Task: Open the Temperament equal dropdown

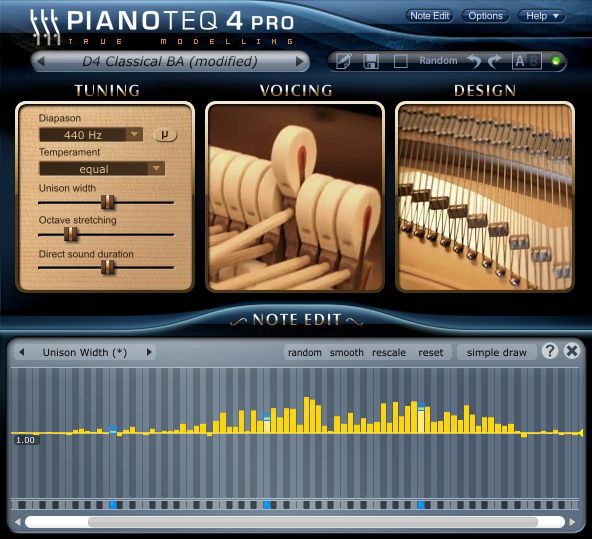Action: tap(102, 169)
